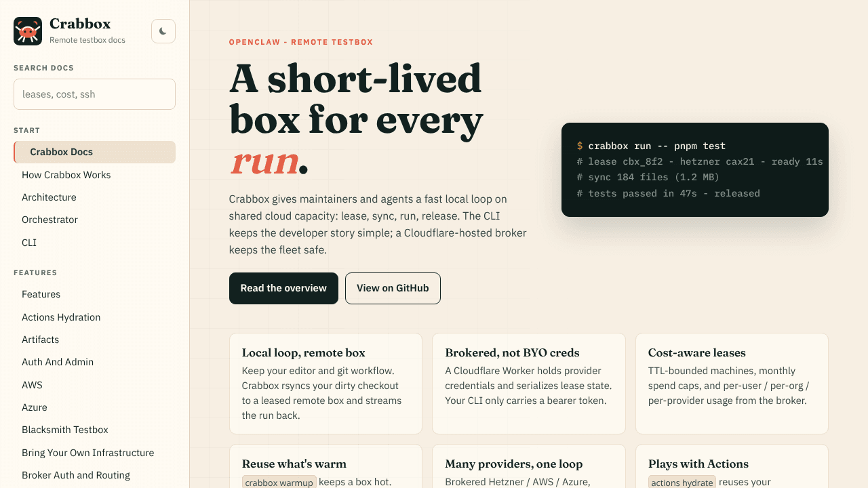Click the Local loop, remote box card
The height and width of the screenshot is (488, 868).
[325, 384]
